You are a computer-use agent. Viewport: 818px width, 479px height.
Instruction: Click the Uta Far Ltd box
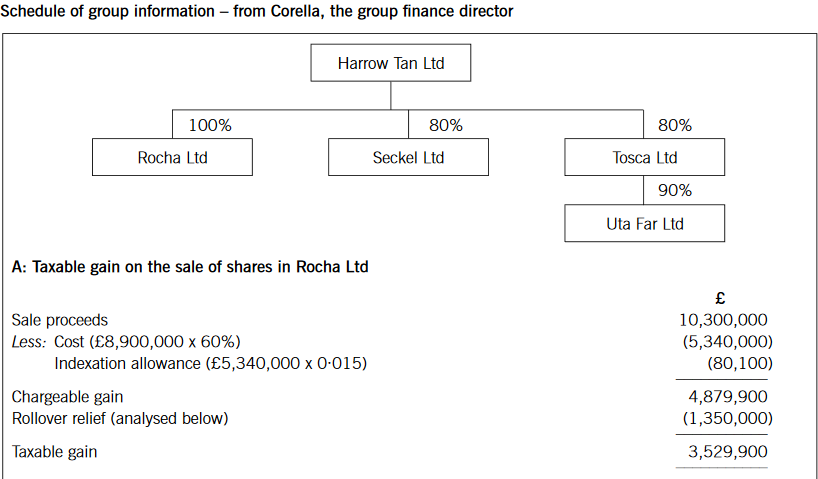pyautogui.click(x=644, y=224)
